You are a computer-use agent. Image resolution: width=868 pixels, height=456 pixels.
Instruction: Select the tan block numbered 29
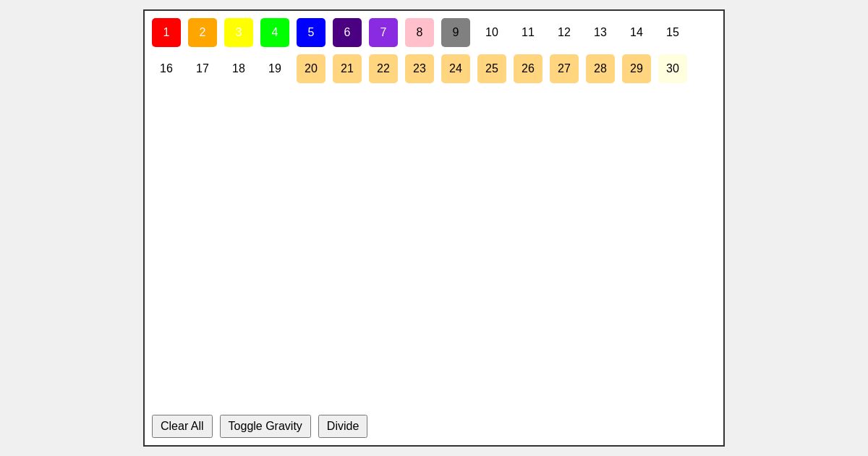pos(637,69)
